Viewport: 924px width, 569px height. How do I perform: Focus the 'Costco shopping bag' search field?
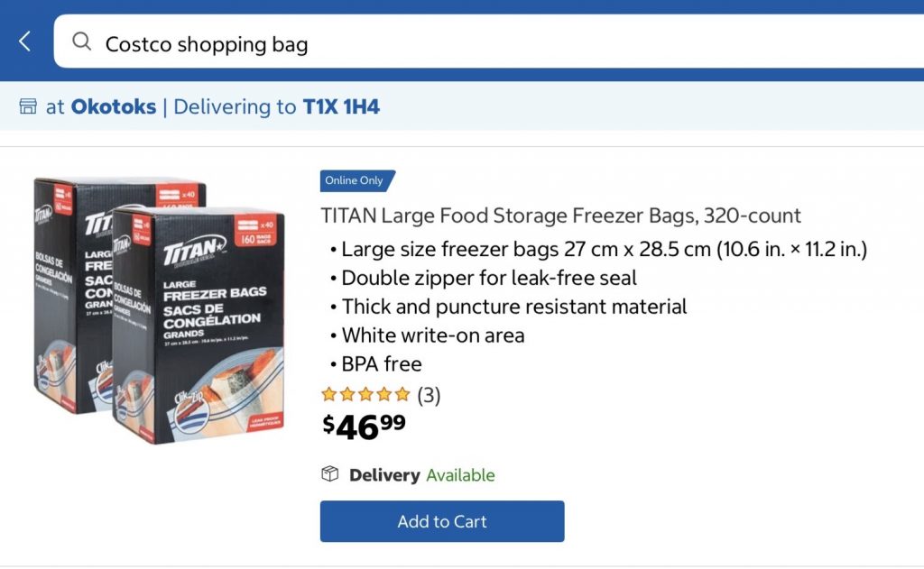(451, 42)
